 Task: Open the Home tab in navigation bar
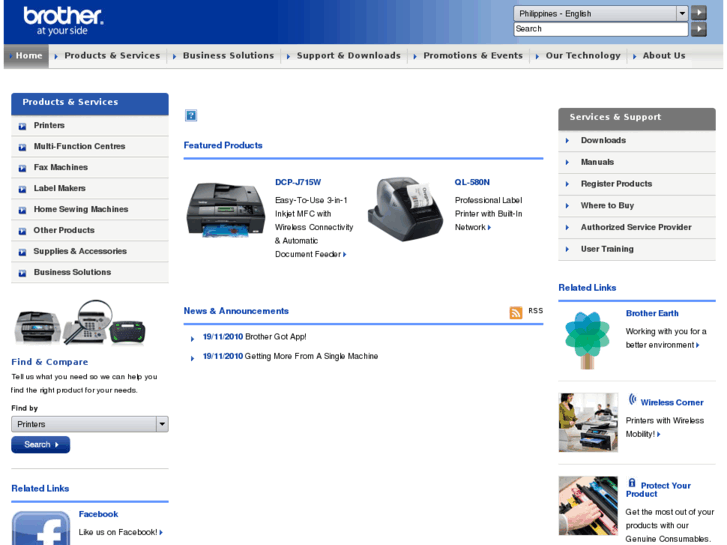(x=26, y=56)
